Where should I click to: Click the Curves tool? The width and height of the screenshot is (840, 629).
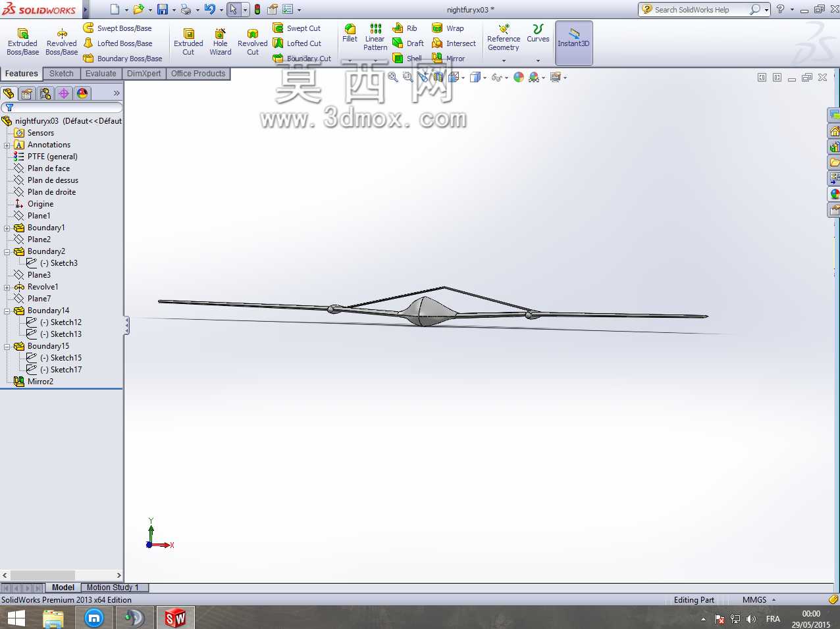coord(538,34)
